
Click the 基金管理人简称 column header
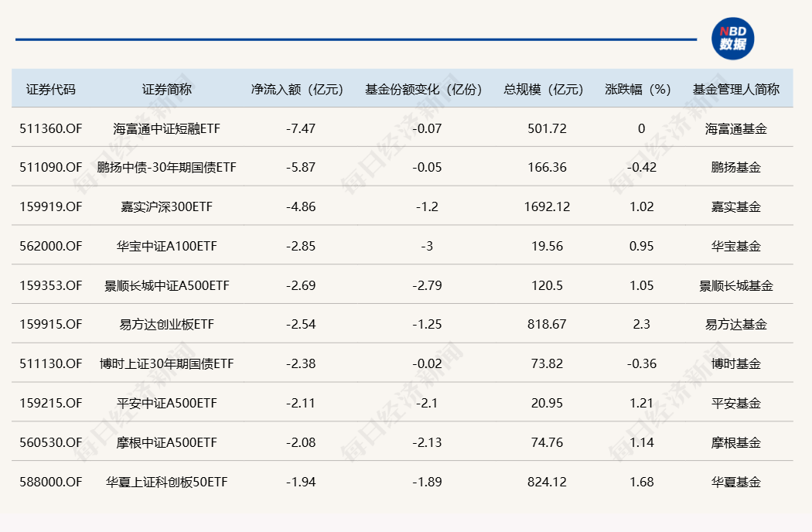[736, 90]
